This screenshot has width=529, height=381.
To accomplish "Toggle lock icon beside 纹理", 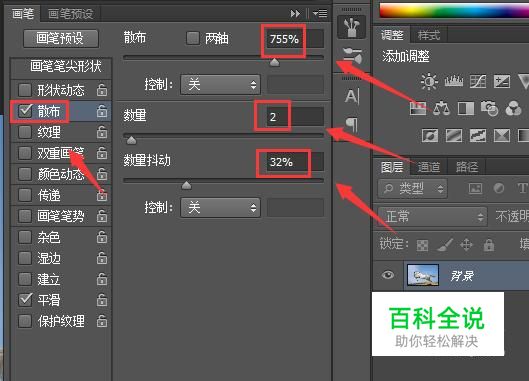I will click(x=102, y=132).
